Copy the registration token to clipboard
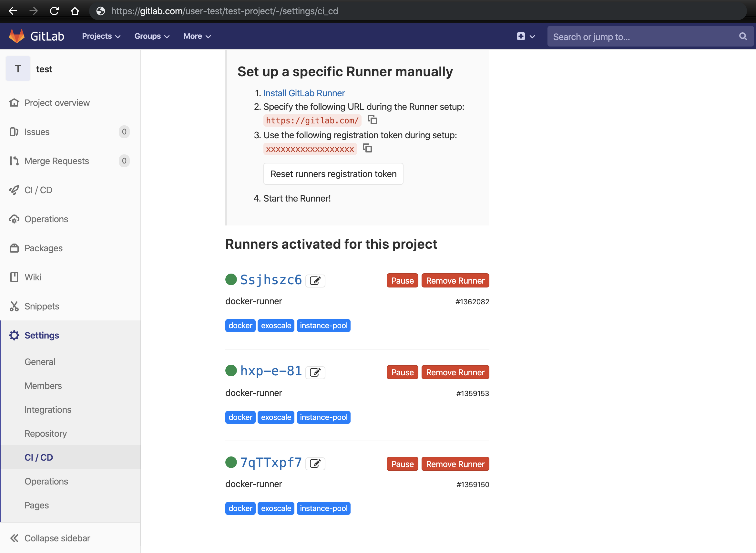Screen dimensions: 756x553 tap(367, 148)
